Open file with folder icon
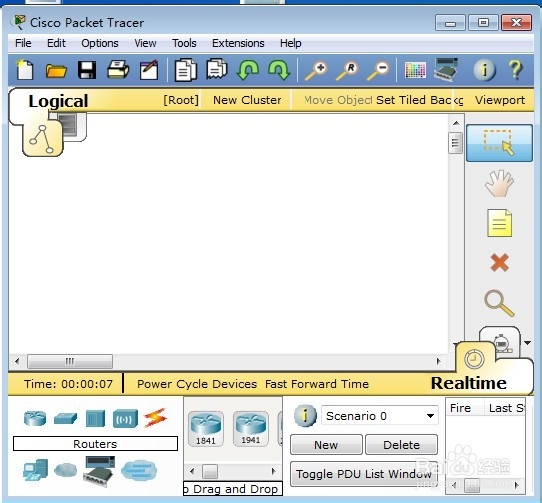 coord(56,71)
